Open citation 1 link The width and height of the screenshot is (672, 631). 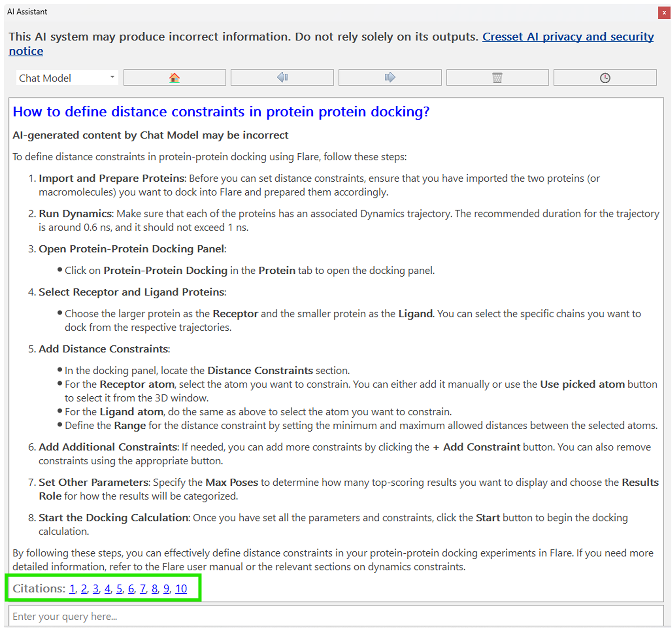pos(72,589)
